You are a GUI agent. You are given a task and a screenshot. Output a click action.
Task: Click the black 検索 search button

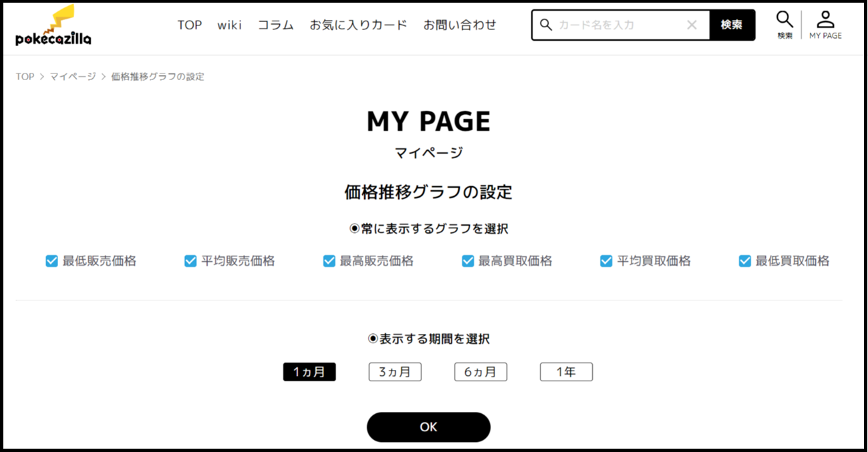tap(732, 25)
